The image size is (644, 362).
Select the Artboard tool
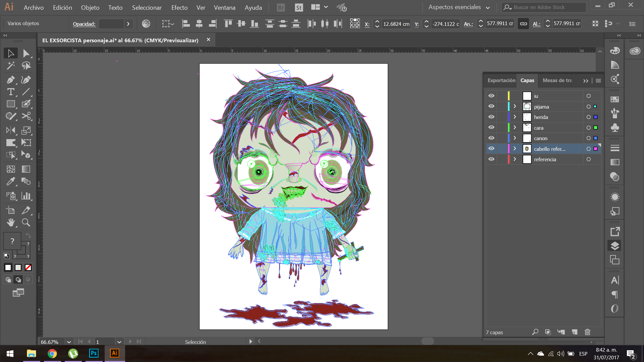tap(11, 210)
